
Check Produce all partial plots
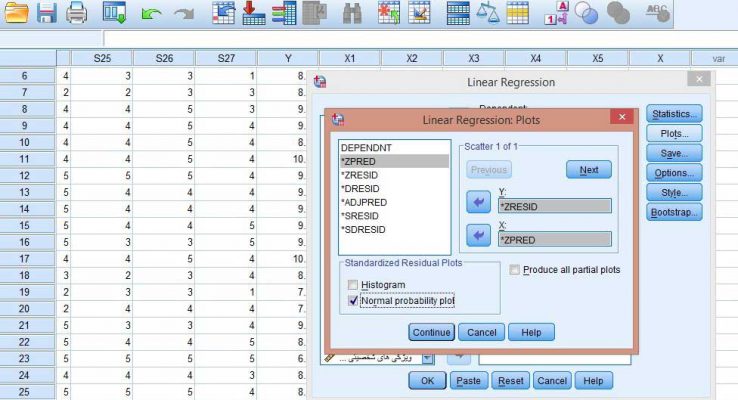point(514,270)
